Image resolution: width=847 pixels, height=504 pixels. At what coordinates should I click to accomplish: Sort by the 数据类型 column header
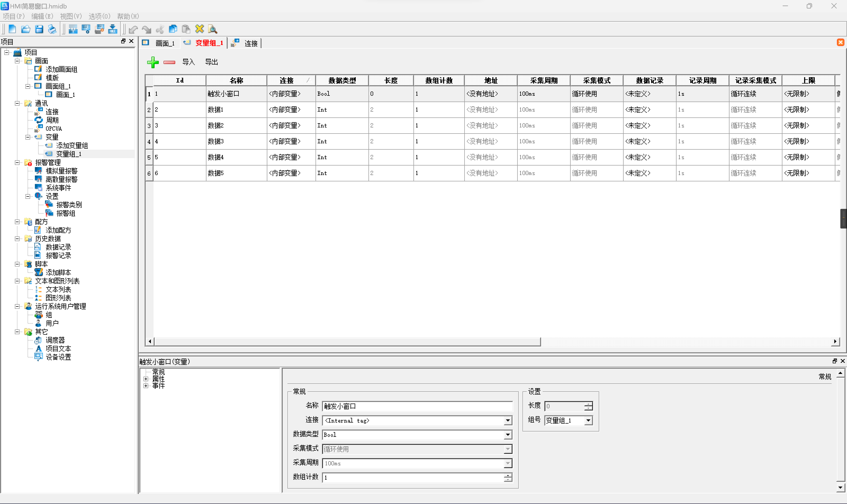pos(342,80)
